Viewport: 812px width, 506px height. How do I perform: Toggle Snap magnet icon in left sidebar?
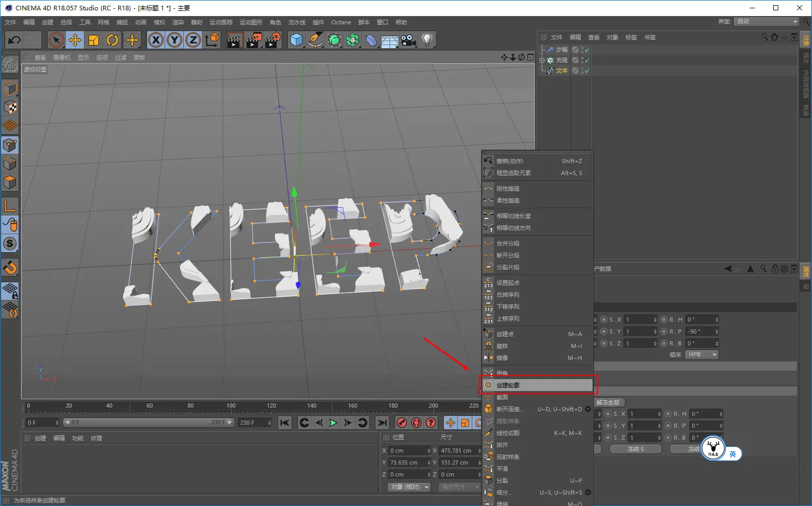tap(10, 268)
